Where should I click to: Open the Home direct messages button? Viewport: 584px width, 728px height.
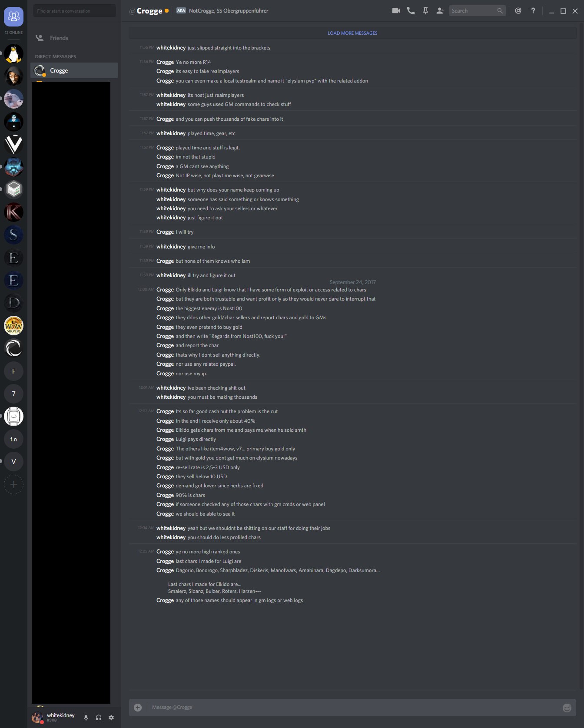click(x=13, y=17)
